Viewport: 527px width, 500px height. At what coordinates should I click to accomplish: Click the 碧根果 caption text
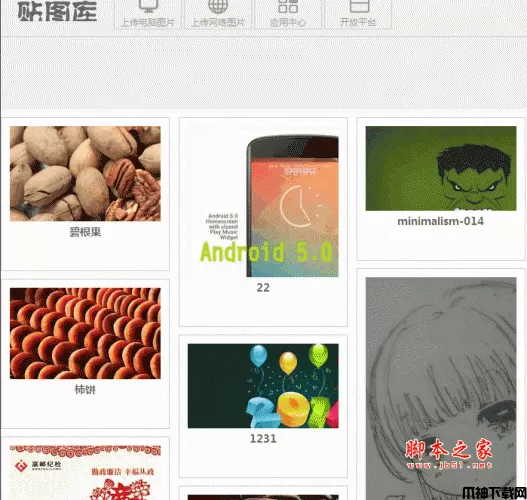click(x=85, y=232)
